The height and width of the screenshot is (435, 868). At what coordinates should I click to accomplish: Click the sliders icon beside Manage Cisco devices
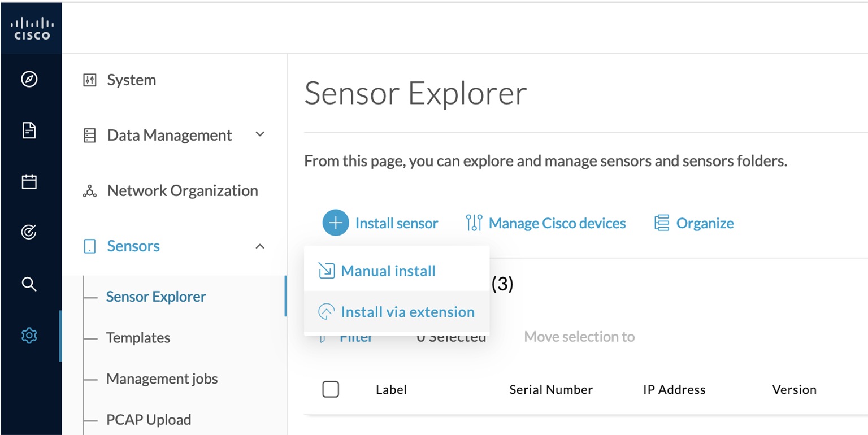point(475,223)
